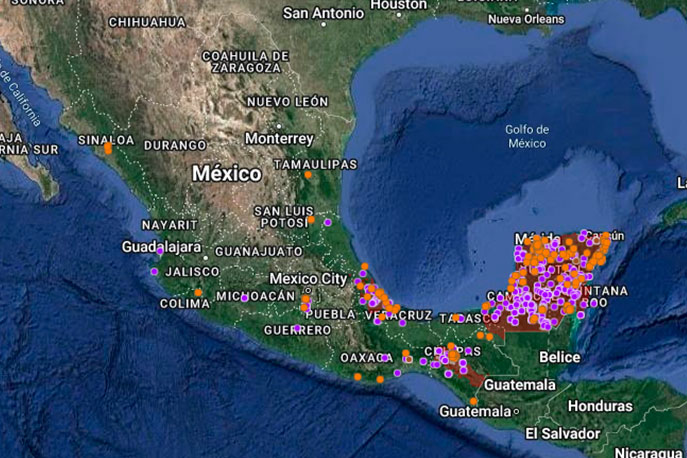Click the purple marker on GUERRERO label

297,328
